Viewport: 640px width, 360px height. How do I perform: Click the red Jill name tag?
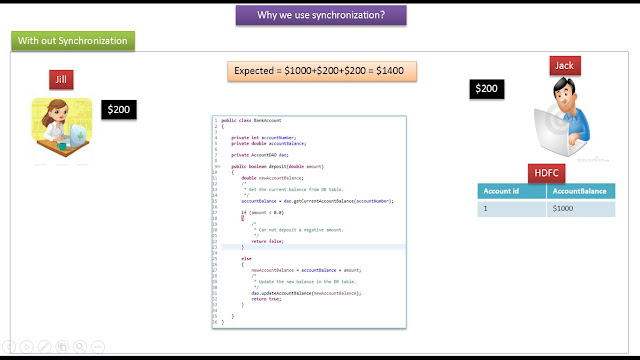tap(61, 80)
